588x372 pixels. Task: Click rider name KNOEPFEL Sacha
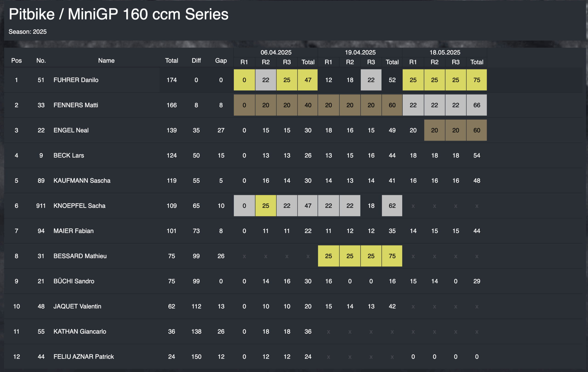pyautogui.click(x=79, y=206)
